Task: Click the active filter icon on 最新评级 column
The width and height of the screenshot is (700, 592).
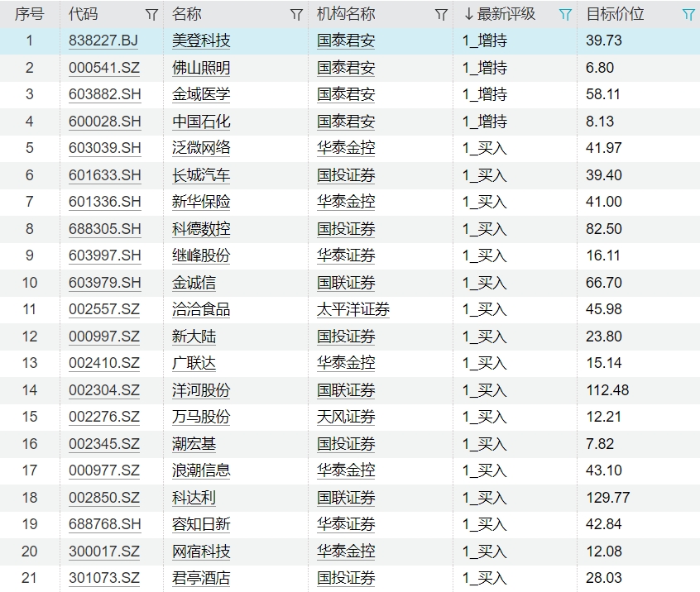Action: tap(565, 14)
